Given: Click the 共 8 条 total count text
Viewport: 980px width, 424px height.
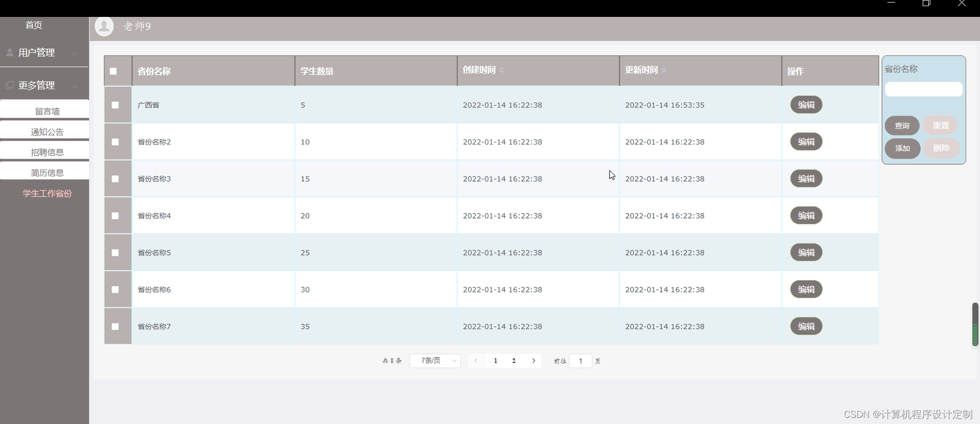Looking at the screenshot, I should (392, 361).
